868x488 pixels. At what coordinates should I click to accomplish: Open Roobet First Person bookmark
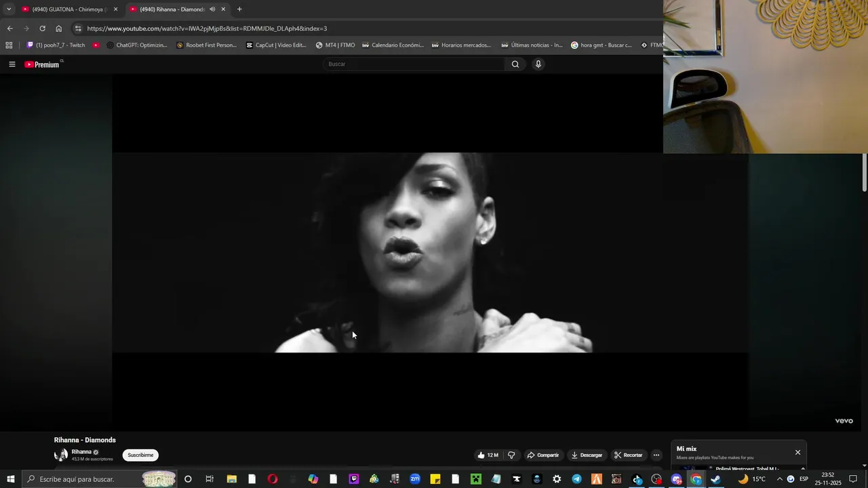click(207, 45)
